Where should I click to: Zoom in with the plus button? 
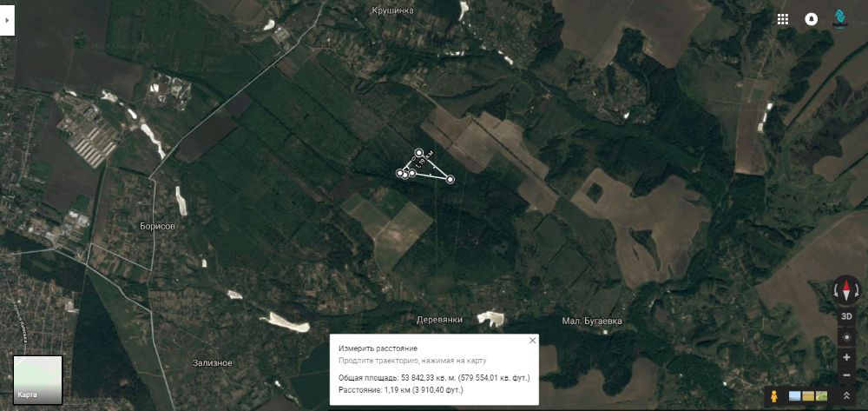coord(846,357)
